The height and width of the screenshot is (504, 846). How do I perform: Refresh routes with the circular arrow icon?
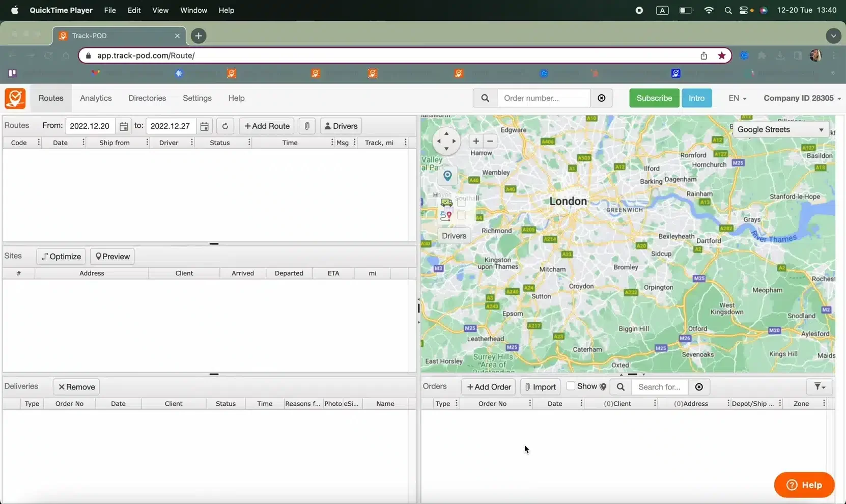click(x=224, y=126)
